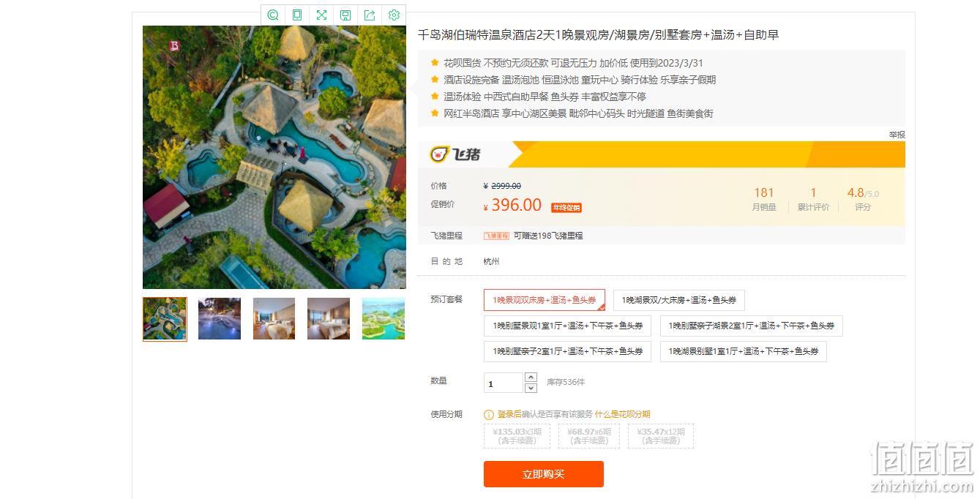Select package 1晚湖景双/大床房+温汤+鱼头券
Image resolution: width=980 pixels, height=499 pixels.
pos(678,300)
